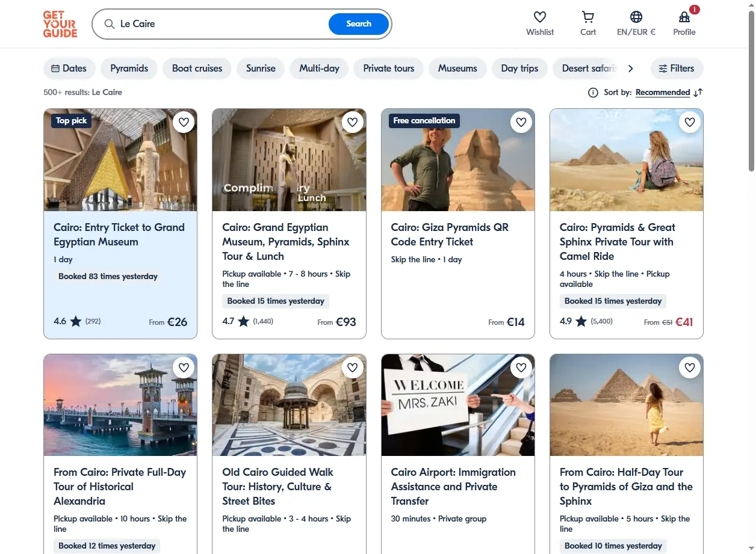The width and height of the screenshot is (756, 554).
Task: Click the 500+ results: Le Caire text
Action: 82,93
